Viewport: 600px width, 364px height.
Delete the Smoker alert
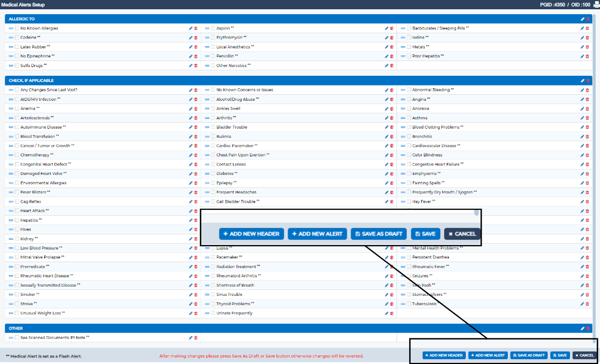195,294
